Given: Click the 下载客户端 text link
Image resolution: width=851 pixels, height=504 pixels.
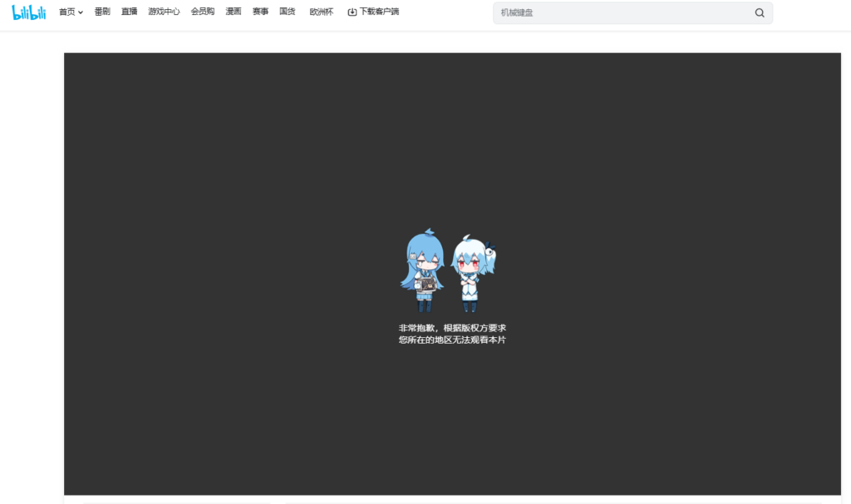Looking at the screenshot, I should point(379,12).
